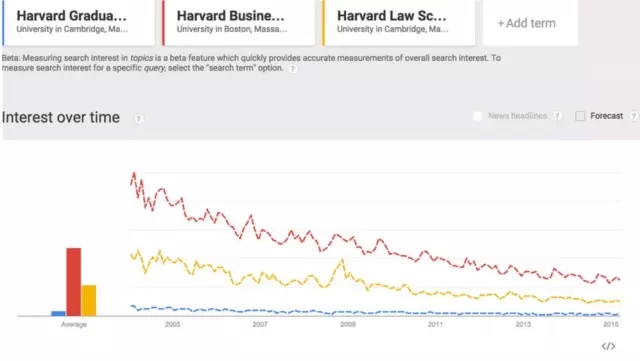Viewport: 640px width, 361px height.
Task: Click the Average label under bars
Action: (74, 325)
